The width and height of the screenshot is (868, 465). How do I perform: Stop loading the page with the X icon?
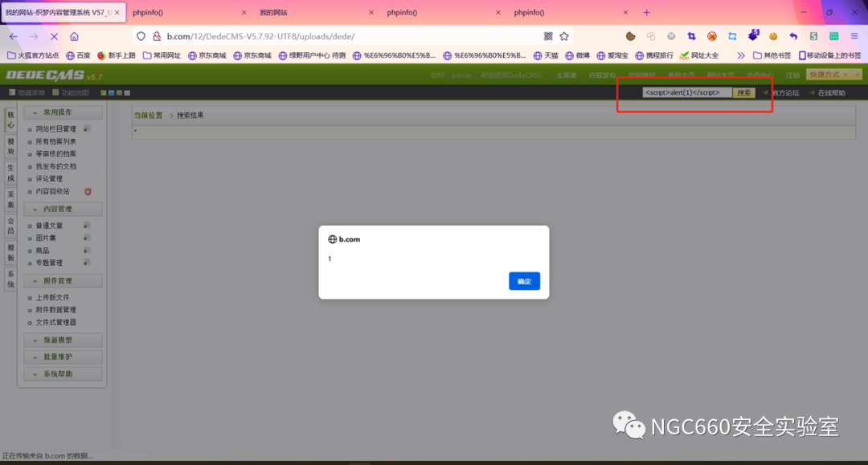[x=55, y=36]
